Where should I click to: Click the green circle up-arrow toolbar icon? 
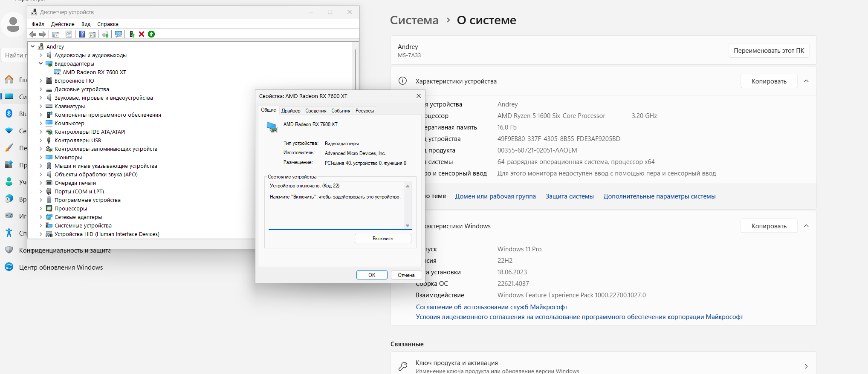[151, 34]
